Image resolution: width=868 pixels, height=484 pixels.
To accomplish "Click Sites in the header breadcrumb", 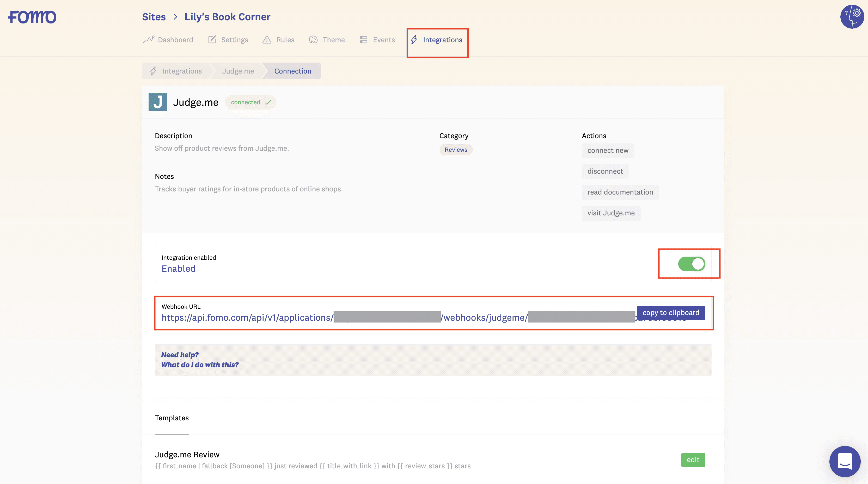I will (x=154, y=17).
